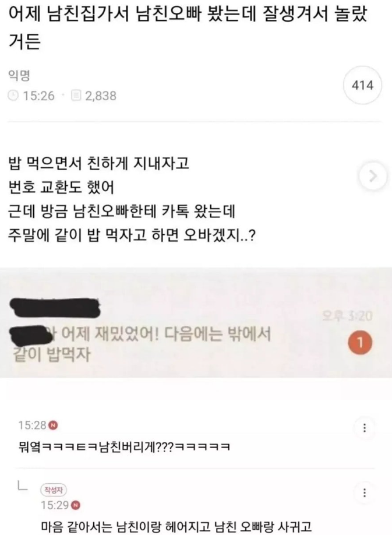Click the 414 comment count circle
This screenshot has height=535, width=392.
(362, 85)
